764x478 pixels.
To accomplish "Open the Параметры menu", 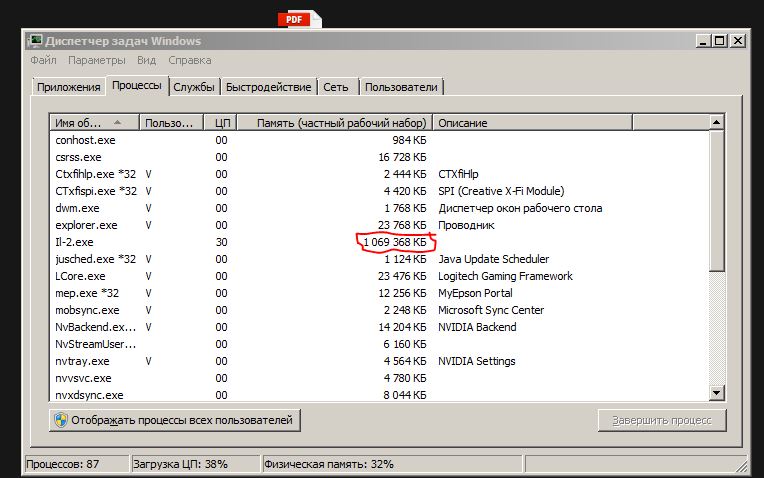I will pos(96,60).
